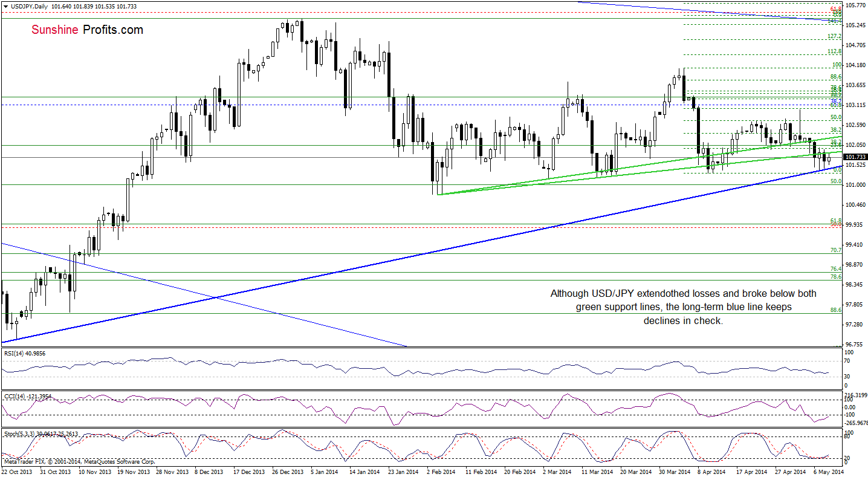Viewport: 868px width, 477px height.
Task: Click the RSI(14) 40.9856 indicator label
Action: (26, 352)
